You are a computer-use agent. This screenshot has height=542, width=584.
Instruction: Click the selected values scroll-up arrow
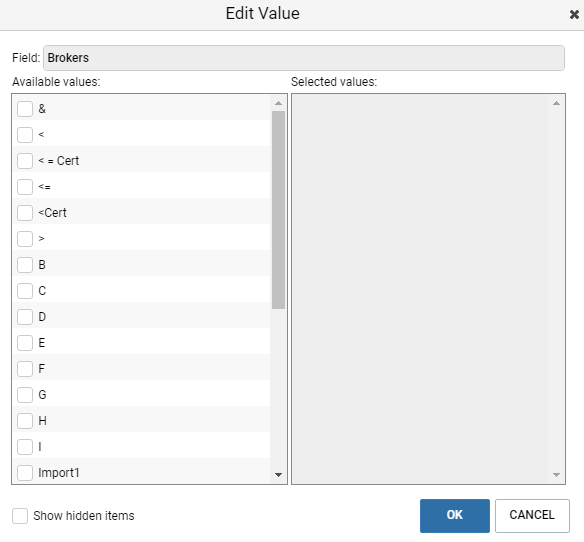pos(556,103)
